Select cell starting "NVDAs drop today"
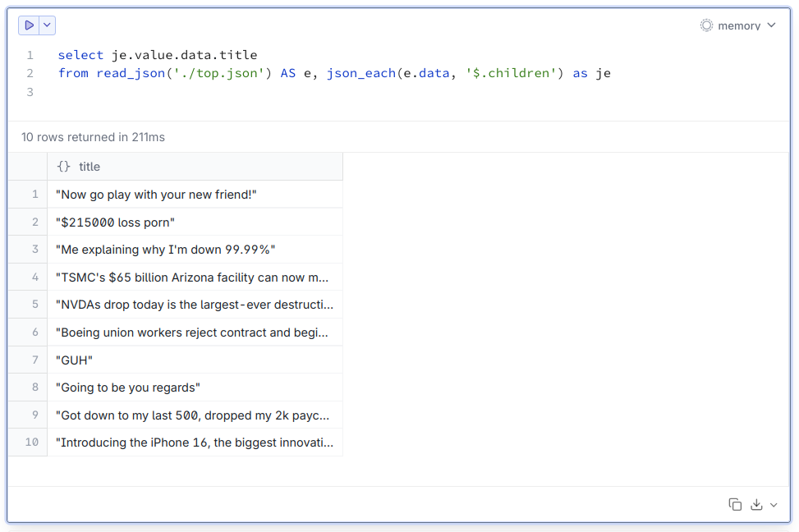Screen dimensions: 799x532 point(195,305)
